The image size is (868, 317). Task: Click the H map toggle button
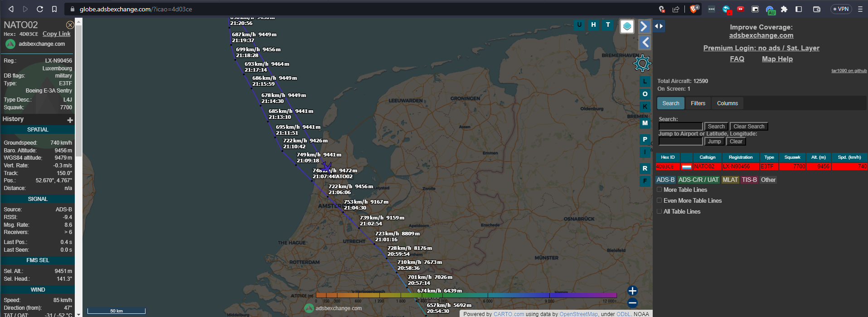tap(593, 25)
